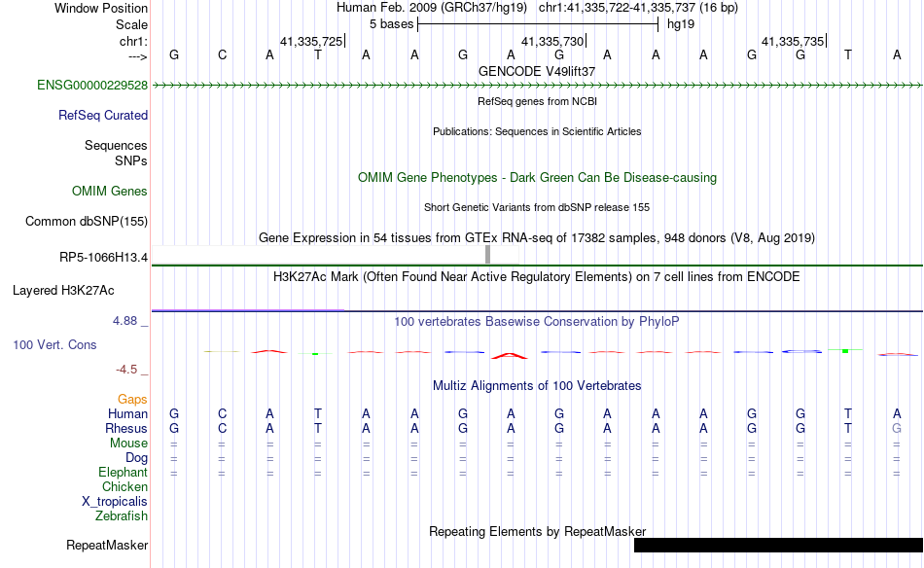Select the OMIM Genes track label
This screenshot has width=924, height=568.
coord(110,191)
